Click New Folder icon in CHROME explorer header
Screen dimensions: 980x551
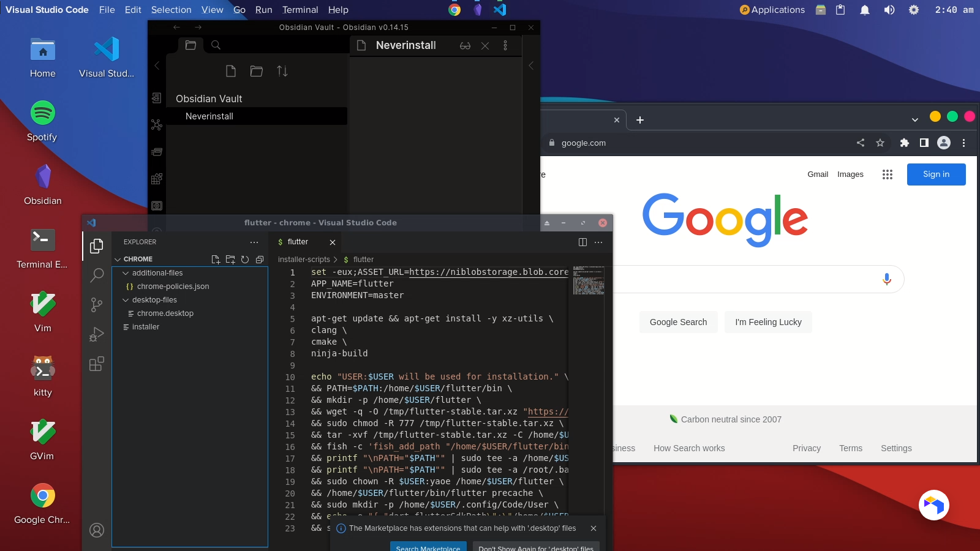(x=230, y=260)
